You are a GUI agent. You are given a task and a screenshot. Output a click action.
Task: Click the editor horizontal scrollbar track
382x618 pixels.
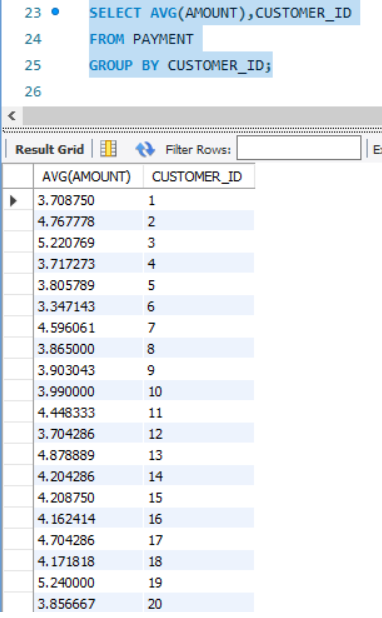[x=202, y=116]
